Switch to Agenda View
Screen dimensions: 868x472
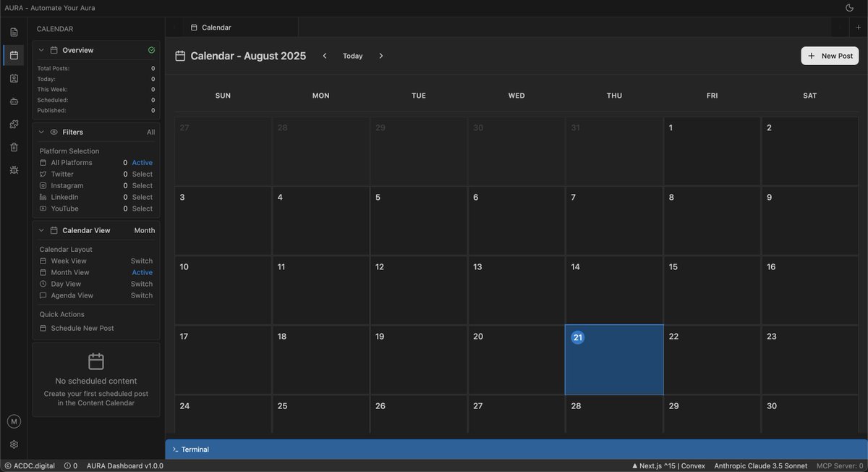pos(142,295)
